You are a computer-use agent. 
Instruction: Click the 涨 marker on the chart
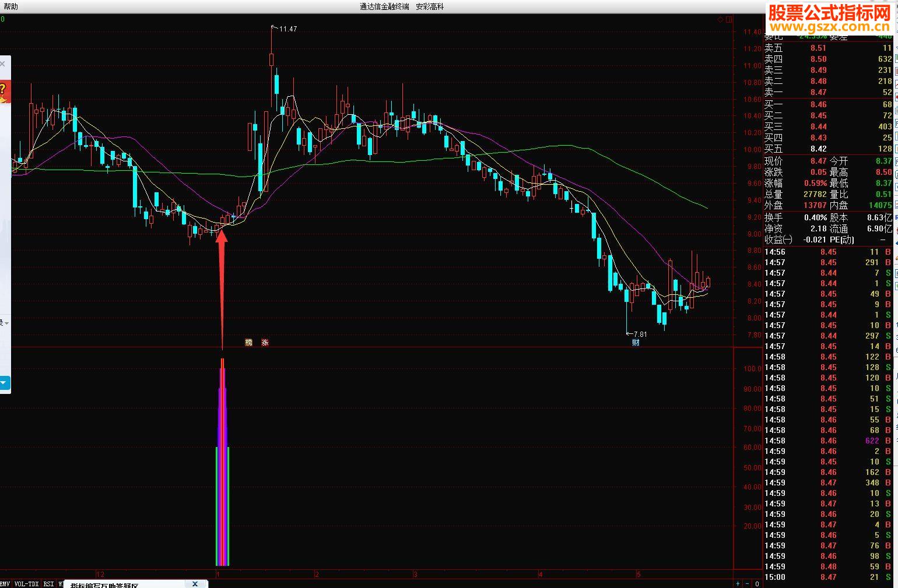[265, 343]
